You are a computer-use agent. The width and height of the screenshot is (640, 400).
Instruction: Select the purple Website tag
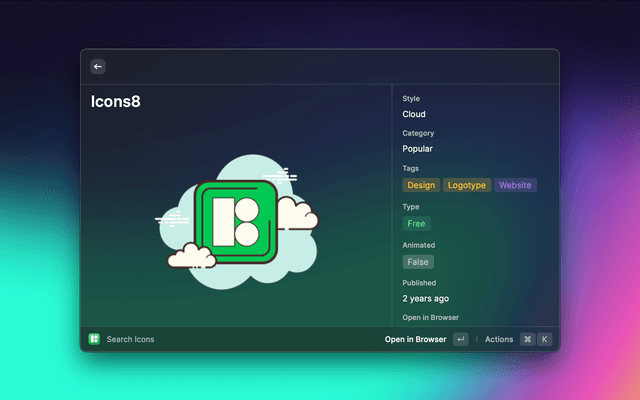515,185
